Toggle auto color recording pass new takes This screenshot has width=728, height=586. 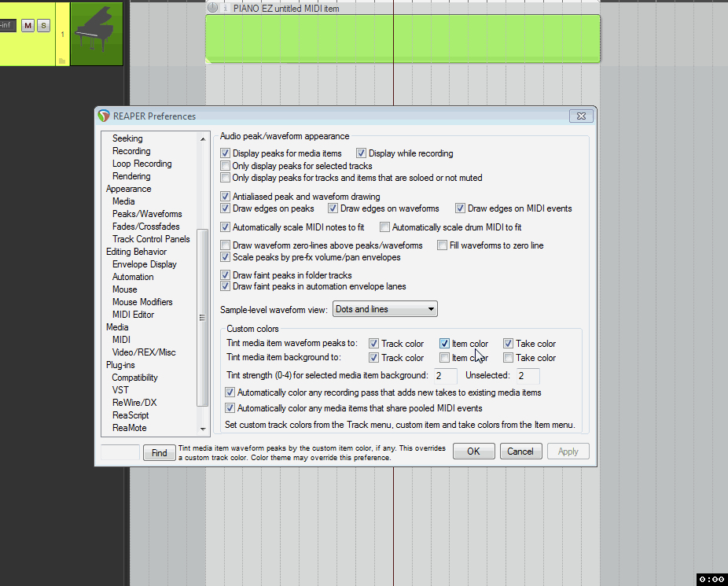pyautogui.click(x=230, y=393)
